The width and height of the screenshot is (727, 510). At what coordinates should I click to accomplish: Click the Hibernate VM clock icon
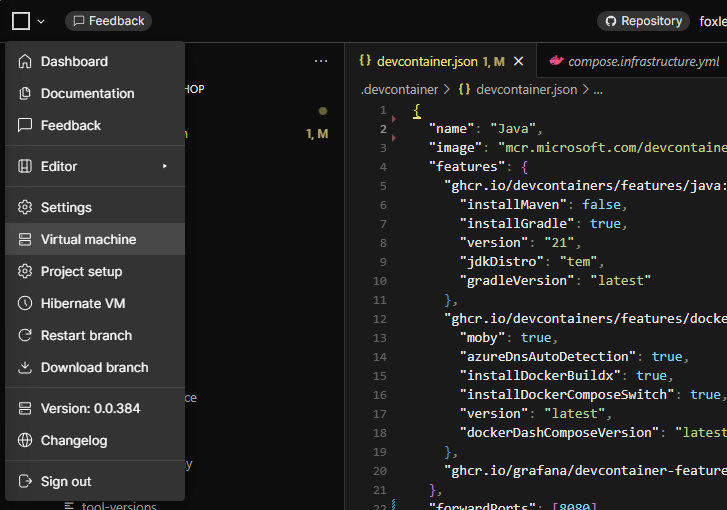25,303
